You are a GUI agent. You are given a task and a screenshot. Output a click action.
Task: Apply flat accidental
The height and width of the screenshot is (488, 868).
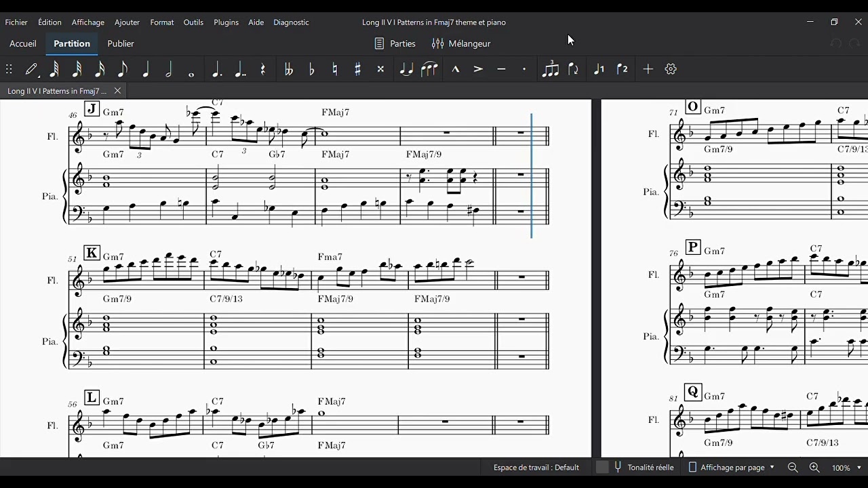tap(312, 69)
